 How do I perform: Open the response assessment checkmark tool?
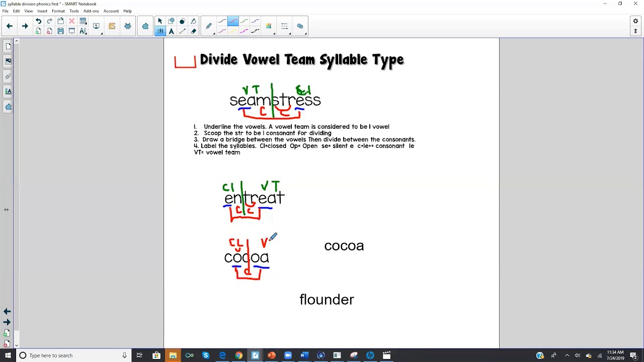pos(112,26)
